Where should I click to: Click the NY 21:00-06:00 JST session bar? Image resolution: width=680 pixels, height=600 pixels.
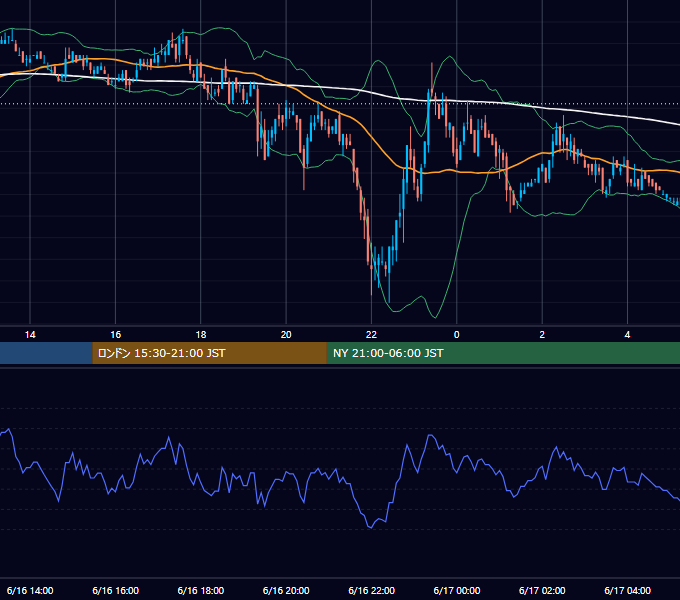[x=503, y=353]
